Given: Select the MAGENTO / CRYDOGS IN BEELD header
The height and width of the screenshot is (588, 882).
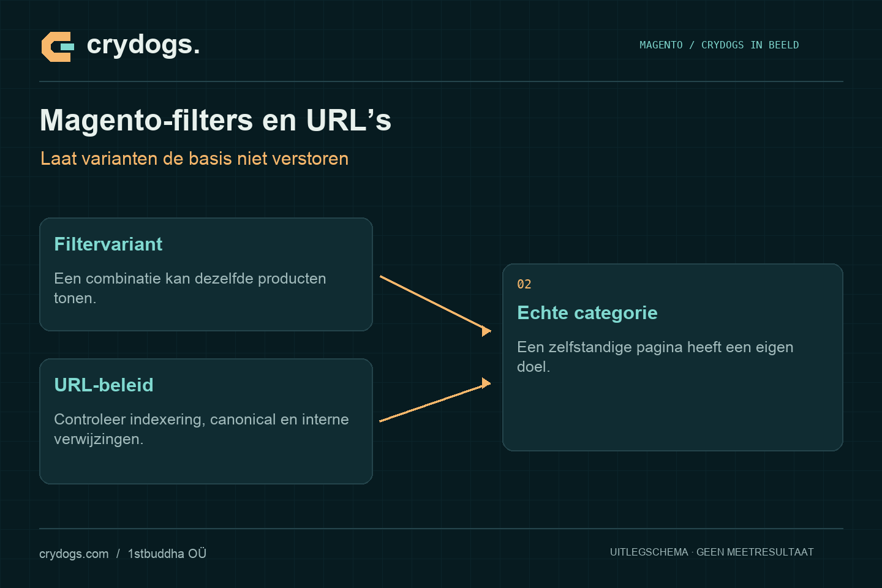Looking at the screenshot, I should pos(719,45).
